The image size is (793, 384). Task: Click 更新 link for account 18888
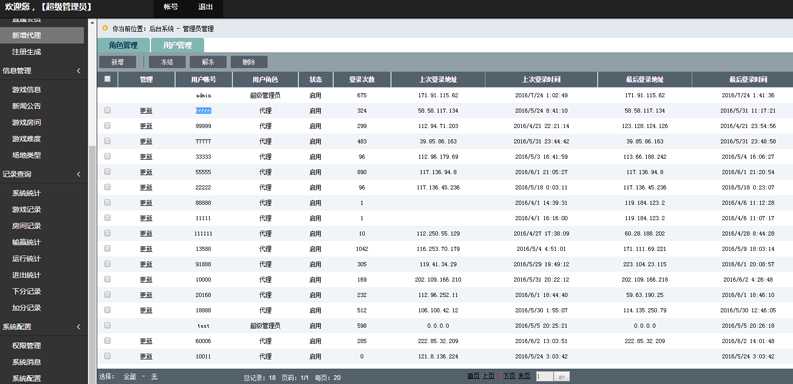[146, 310]
